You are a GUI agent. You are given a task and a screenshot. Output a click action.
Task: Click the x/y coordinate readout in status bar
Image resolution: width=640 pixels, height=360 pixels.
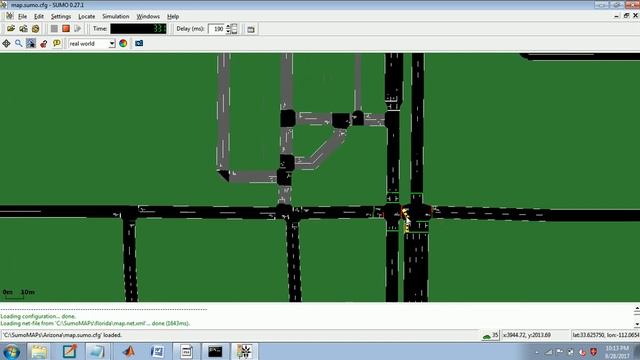coord(527,336)
